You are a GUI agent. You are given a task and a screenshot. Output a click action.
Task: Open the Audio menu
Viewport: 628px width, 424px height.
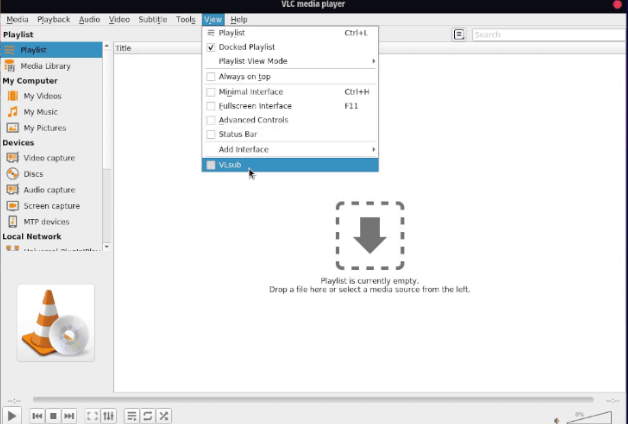point(89,19)
